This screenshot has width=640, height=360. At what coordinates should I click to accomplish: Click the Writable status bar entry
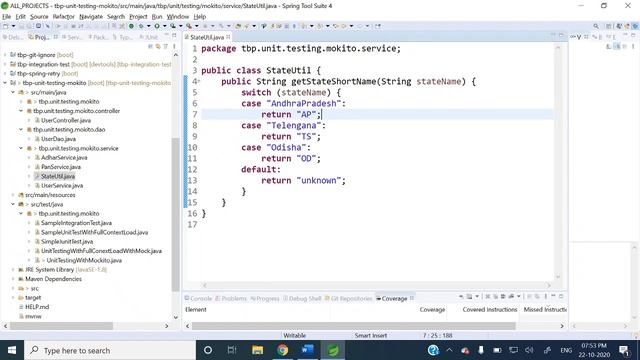[294, 336]
